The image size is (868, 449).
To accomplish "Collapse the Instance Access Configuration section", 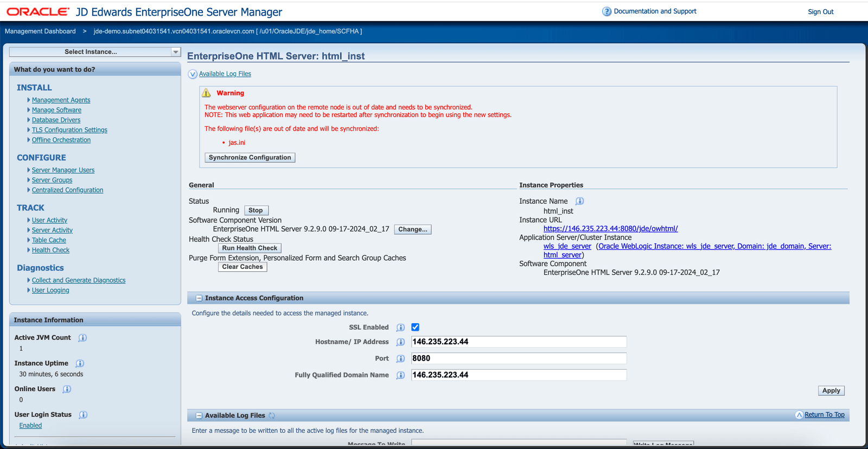I will coord(199,298).
